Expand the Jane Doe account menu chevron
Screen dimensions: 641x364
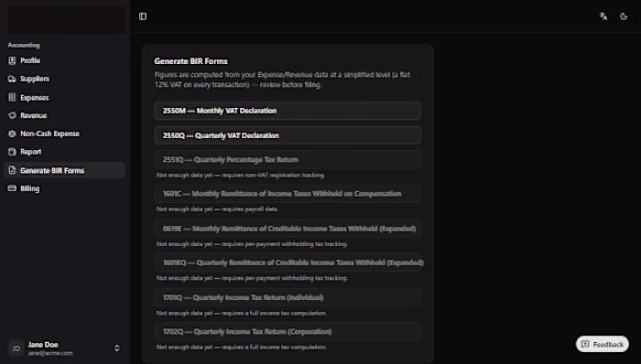(117, 348)
